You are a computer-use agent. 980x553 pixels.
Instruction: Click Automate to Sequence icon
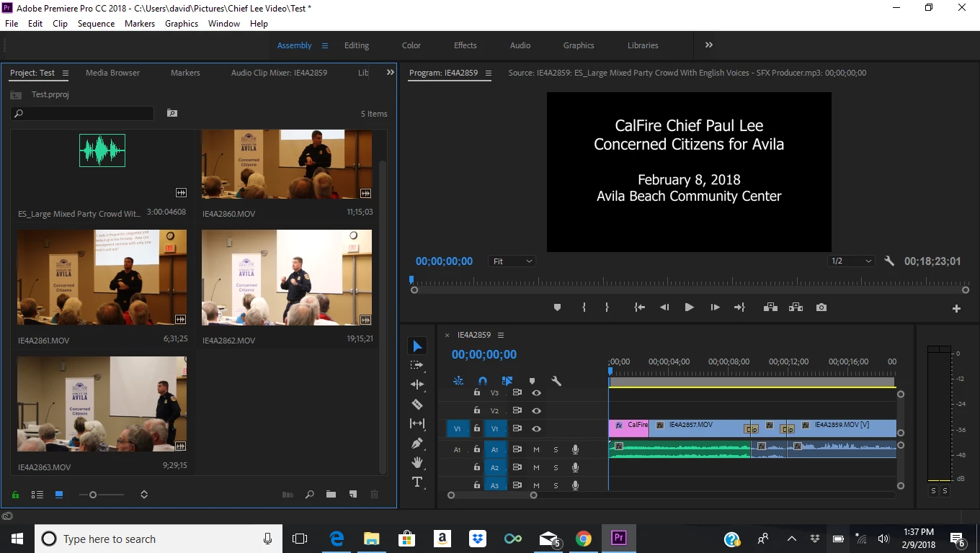[x=288, y=495]
